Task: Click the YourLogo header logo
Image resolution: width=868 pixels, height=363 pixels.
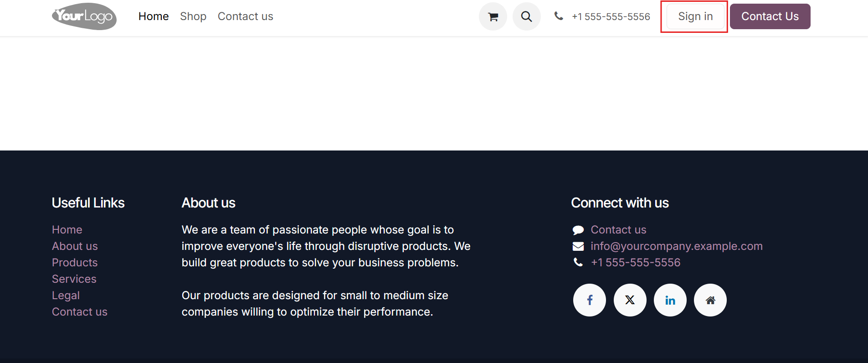Action: 84,16
